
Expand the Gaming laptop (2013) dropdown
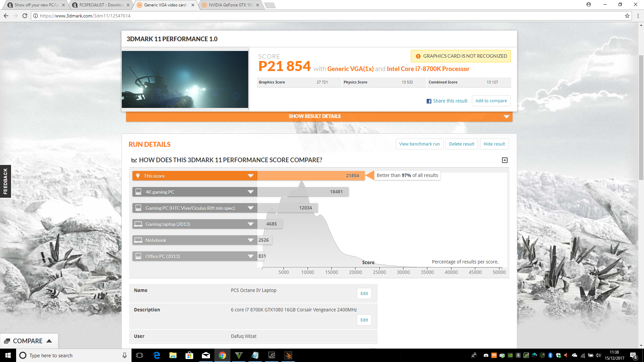coord(250,224)
